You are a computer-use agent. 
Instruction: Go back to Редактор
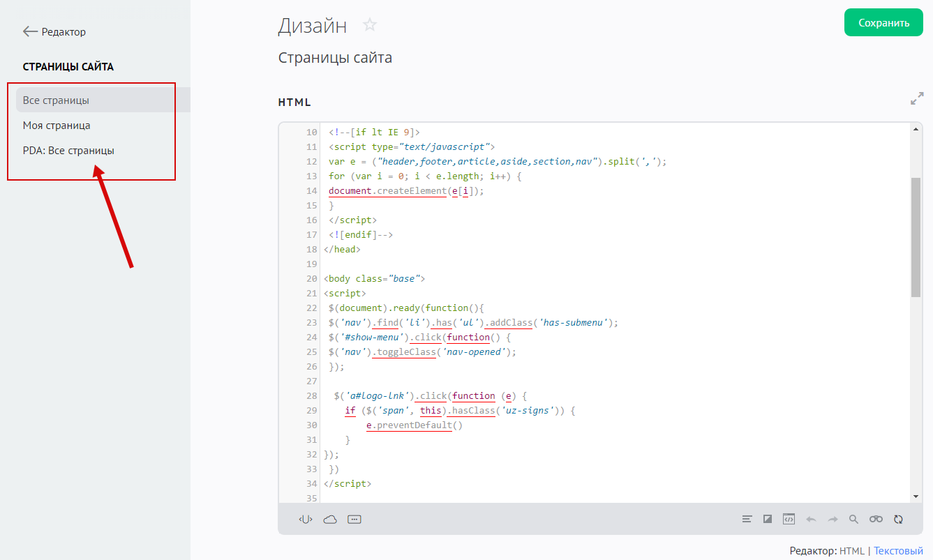point(54,32)
